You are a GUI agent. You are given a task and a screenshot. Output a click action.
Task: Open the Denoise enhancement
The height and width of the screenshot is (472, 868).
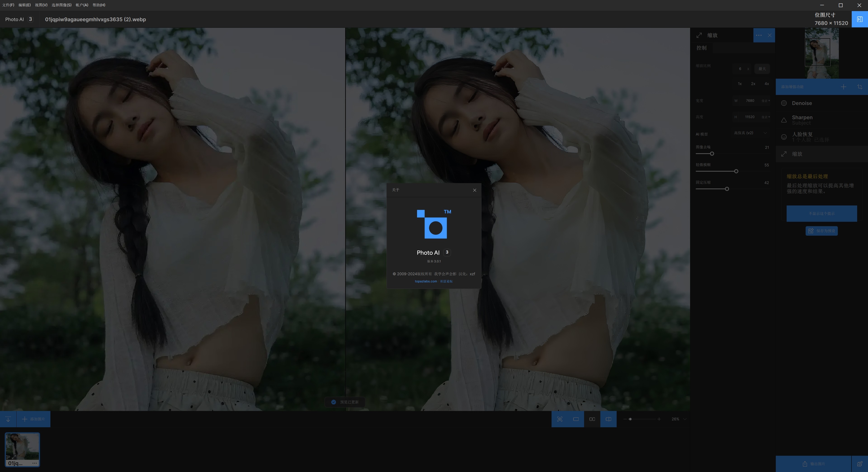(822, 103)
